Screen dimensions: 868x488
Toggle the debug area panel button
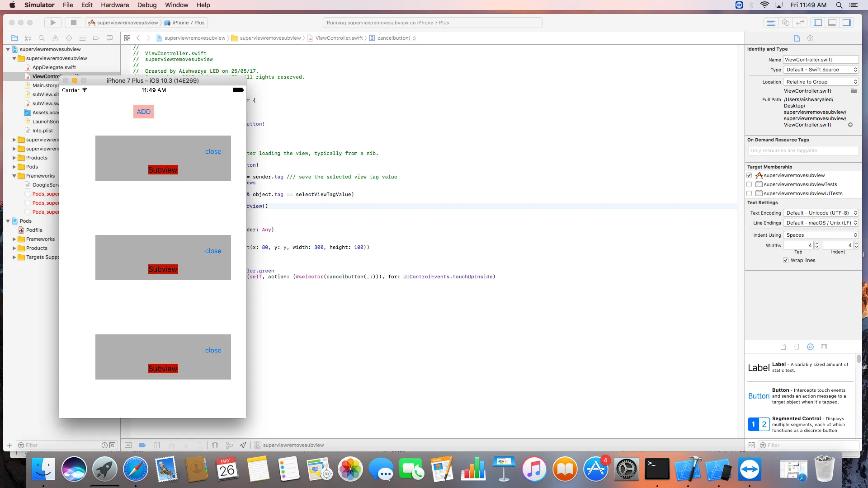pyautogui.click(x=832, y=23)
